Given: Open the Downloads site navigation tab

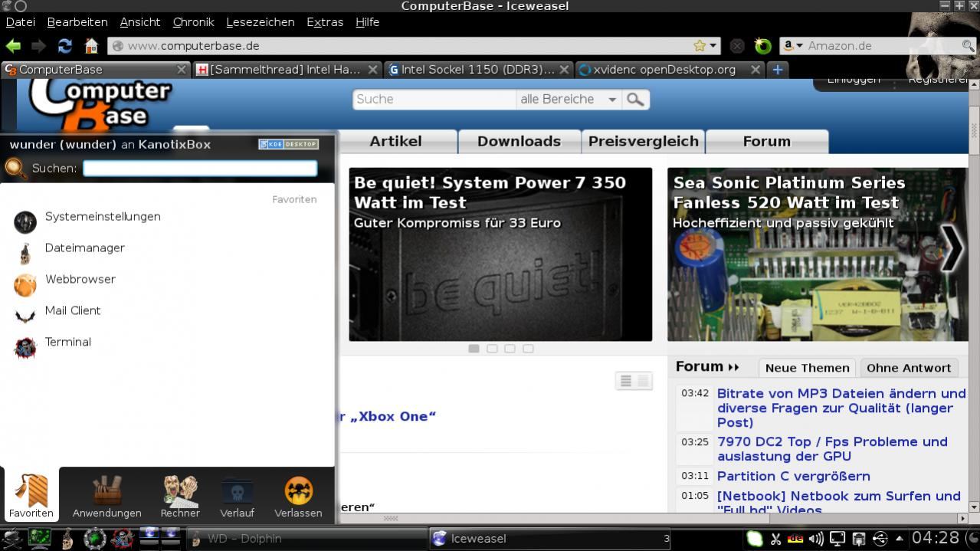Looking at the screenshot, I should pos(519,142).
